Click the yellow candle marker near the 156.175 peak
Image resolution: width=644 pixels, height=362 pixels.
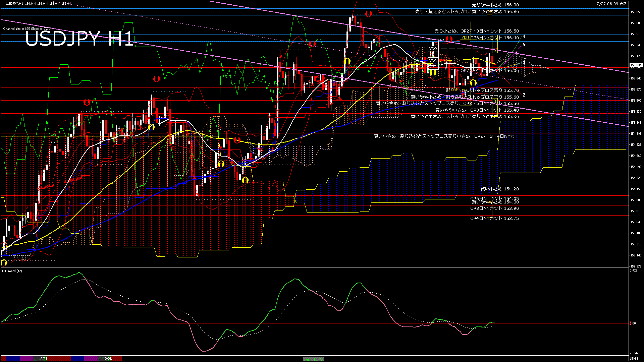(347, 61)
